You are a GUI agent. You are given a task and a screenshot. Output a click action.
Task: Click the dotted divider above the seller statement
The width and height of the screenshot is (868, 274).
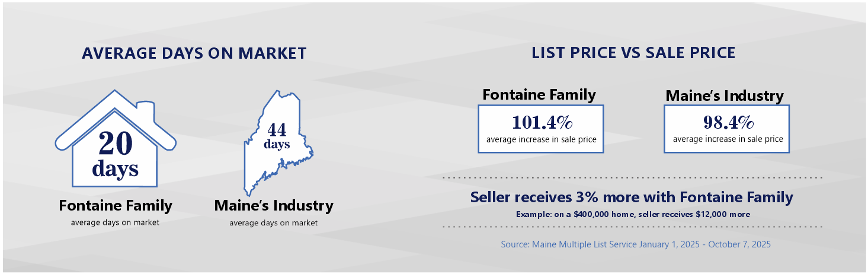pos(633,177)
